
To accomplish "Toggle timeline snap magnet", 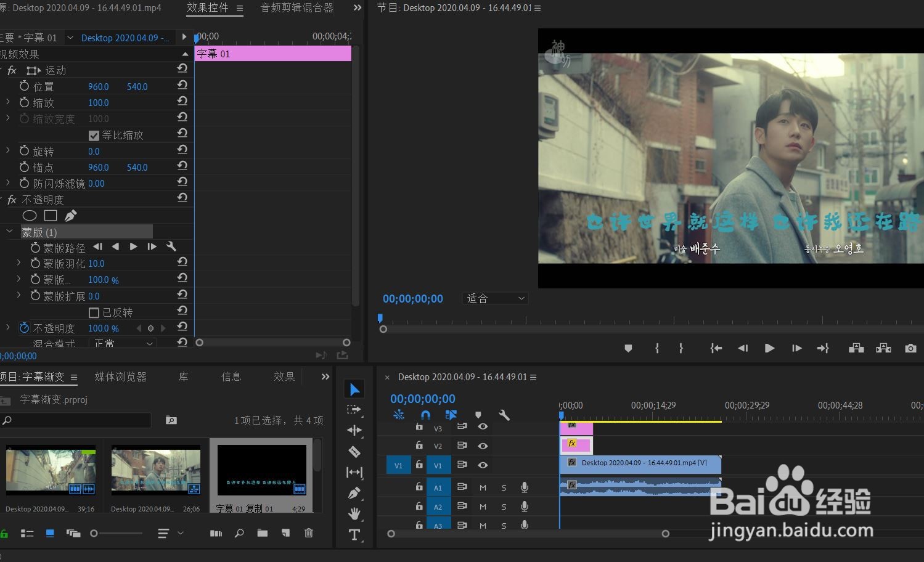I will 425,415.
